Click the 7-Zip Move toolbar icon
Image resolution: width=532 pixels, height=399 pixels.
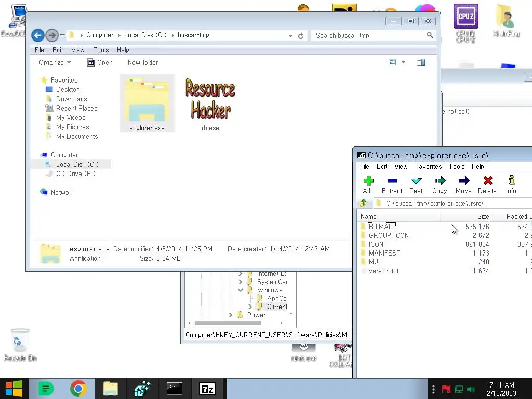click(x=463, y=184)
